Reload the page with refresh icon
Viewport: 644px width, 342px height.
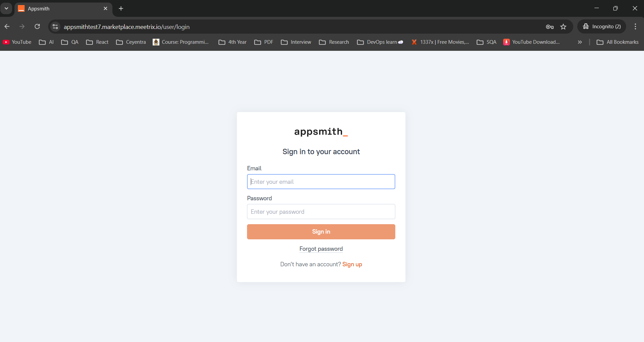tap(37, 27)
